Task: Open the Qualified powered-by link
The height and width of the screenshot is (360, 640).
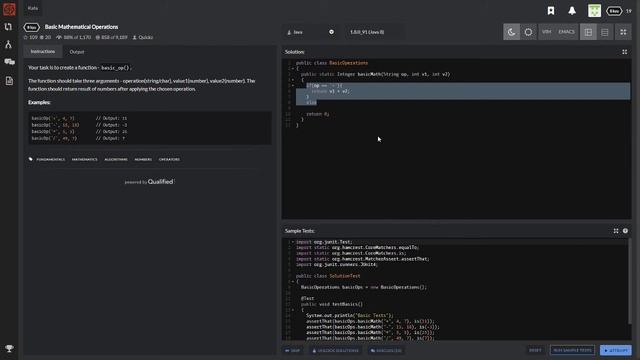Action: tap(149, 182)
